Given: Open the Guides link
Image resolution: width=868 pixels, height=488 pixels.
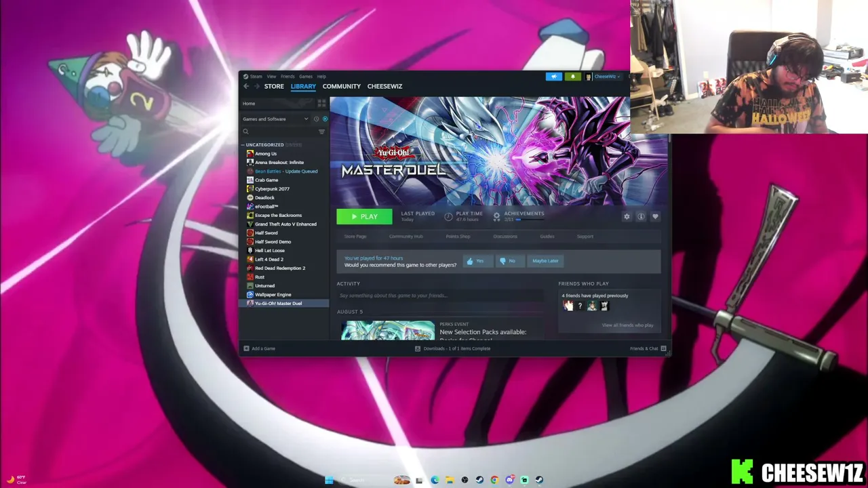Looking at the screenshot, I should coord(547,237).
